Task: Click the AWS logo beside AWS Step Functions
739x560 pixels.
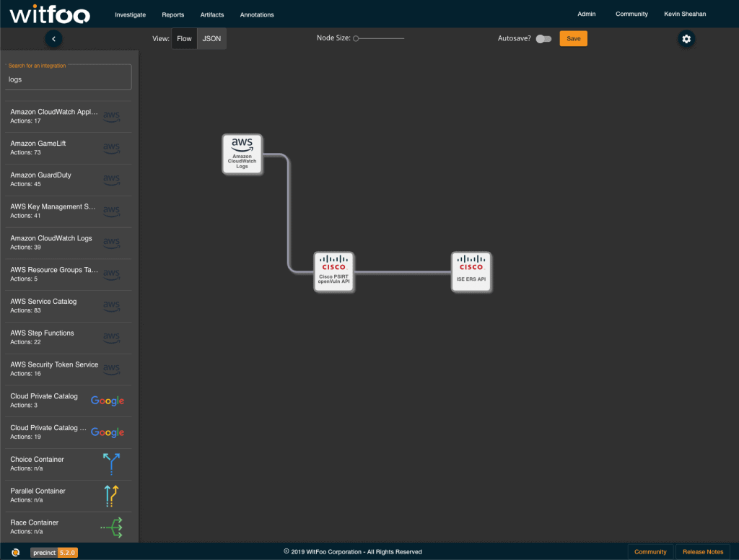Action: coord(111,337)
